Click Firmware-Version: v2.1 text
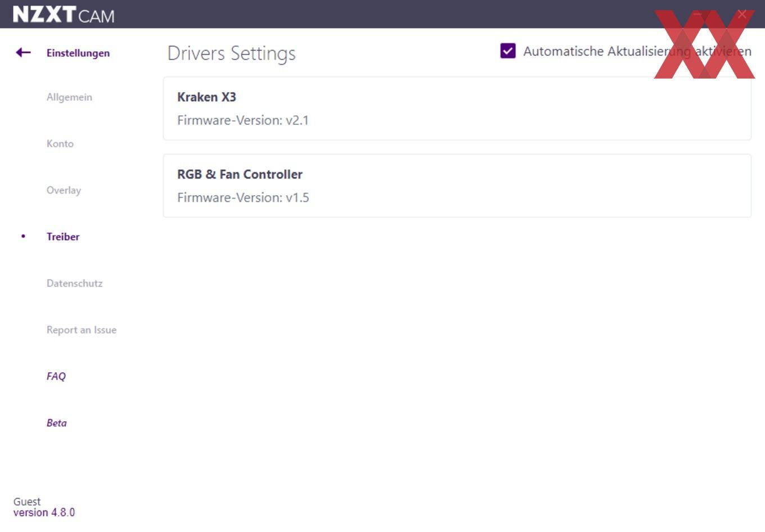This screenshot has width=765, height=532. 243,120
